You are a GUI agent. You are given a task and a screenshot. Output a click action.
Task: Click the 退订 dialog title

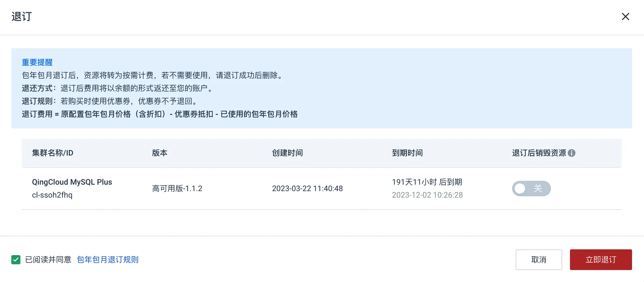(22, 16)
